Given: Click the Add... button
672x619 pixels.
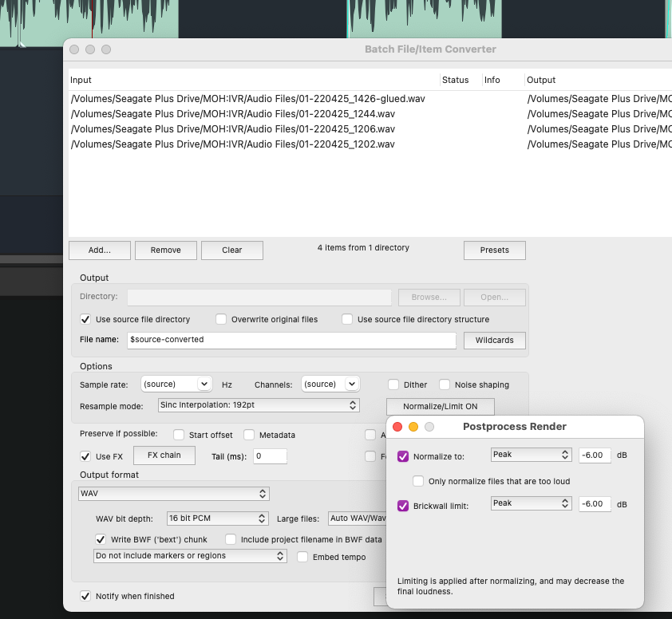Looking at the screenshot, I should [100, 250].
